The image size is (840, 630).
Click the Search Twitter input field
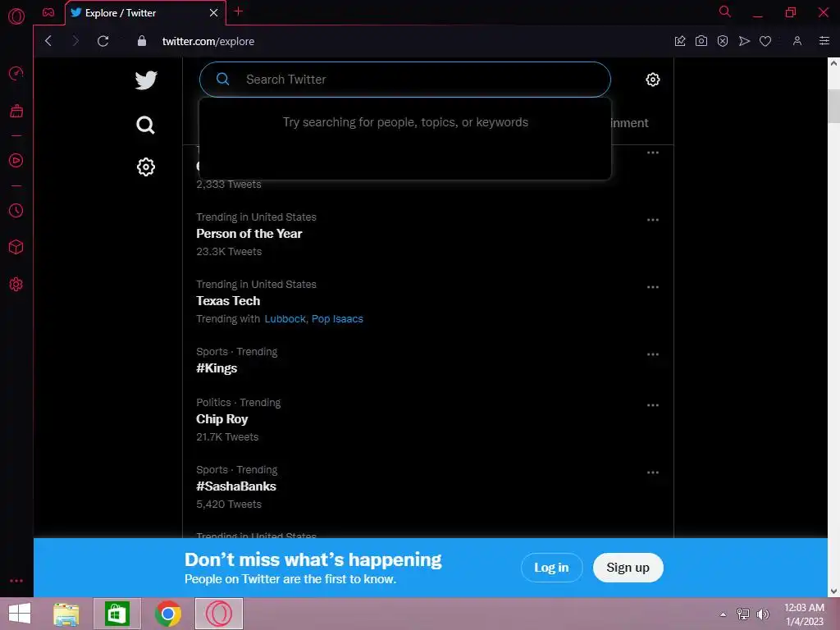tap(405, 80)
